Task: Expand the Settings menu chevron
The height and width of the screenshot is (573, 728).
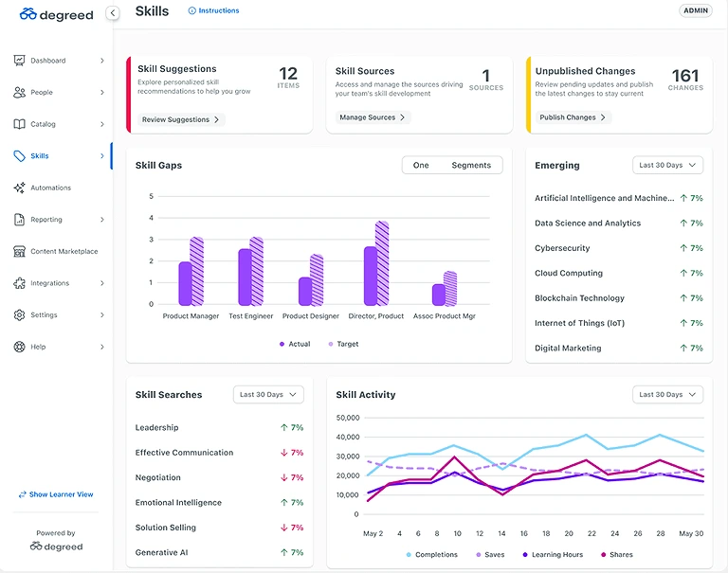Action: point(102,315)
